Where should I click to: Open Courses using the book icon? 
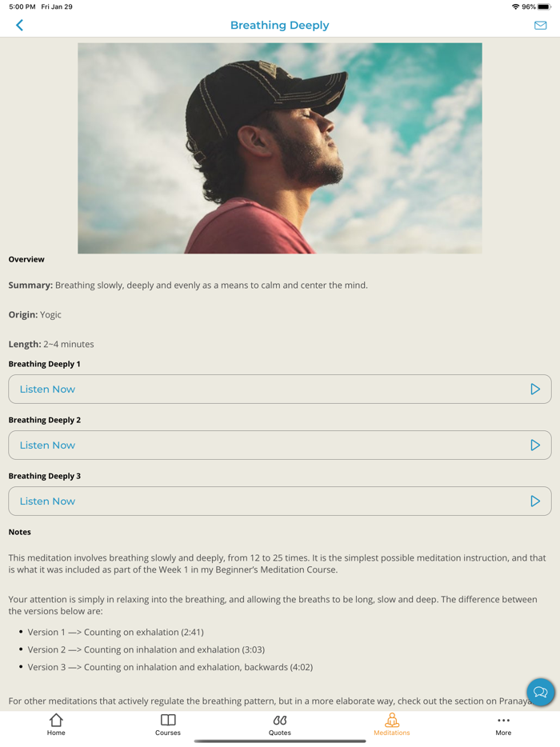(168, 721)
